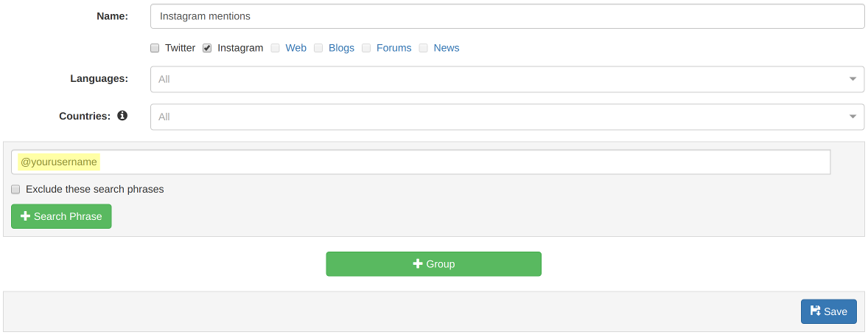This screenshot has height=335, width=868.
Task: Enable the Twitter checkbox
Action: point(155,48)
